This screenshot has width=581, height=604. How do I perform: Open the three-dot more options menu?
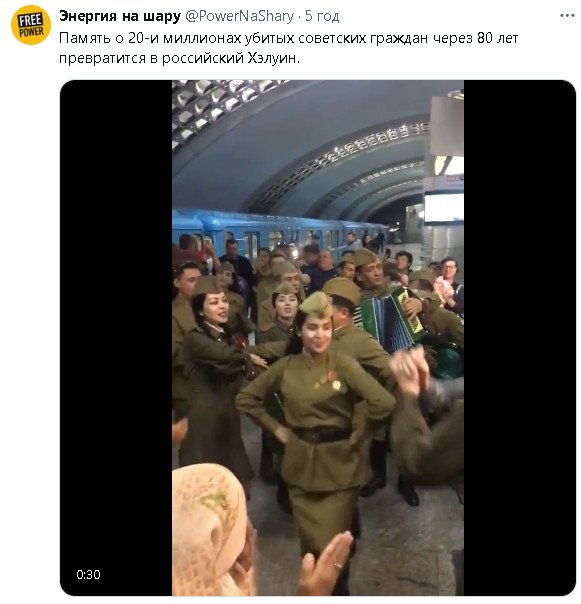pos(567,16)
